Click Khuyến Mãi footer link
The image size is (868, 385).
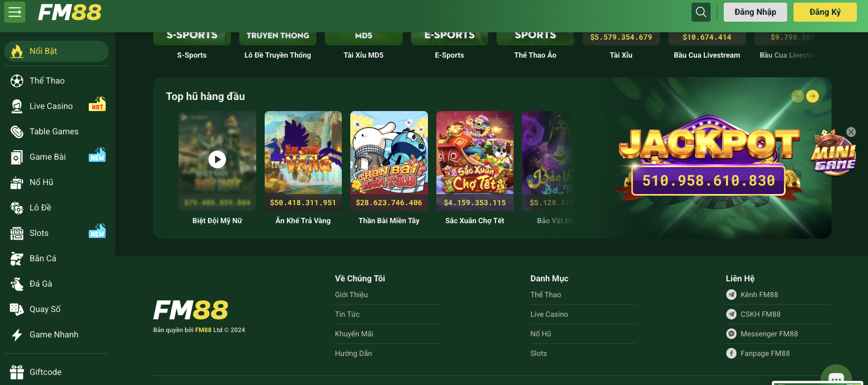[354, 334]
